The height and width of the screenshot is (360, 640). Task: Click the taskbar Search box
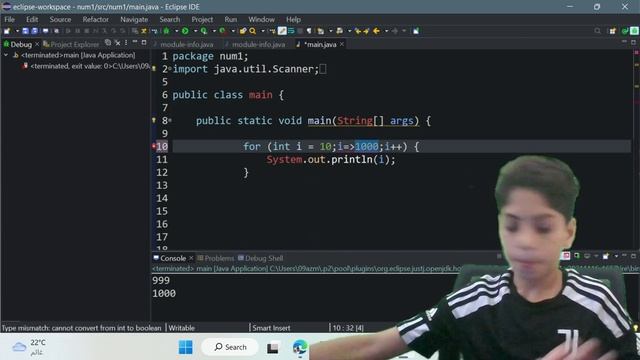click(230, 347)
